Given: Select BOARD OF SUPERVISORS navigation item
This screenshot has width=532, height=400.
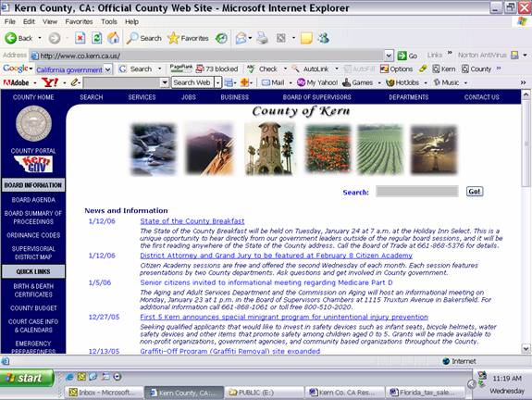Looking at the screenshot, I should [x=317, y=97].
